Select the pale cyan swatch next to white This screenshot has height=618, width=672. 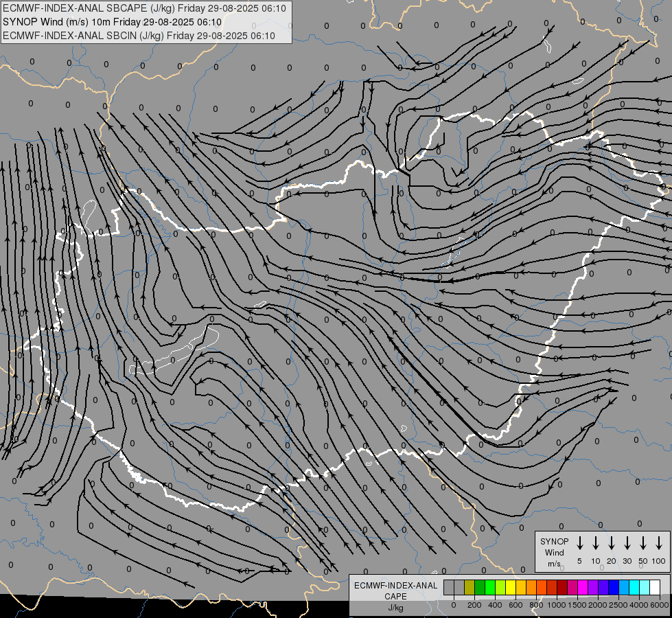pos(644,587)
